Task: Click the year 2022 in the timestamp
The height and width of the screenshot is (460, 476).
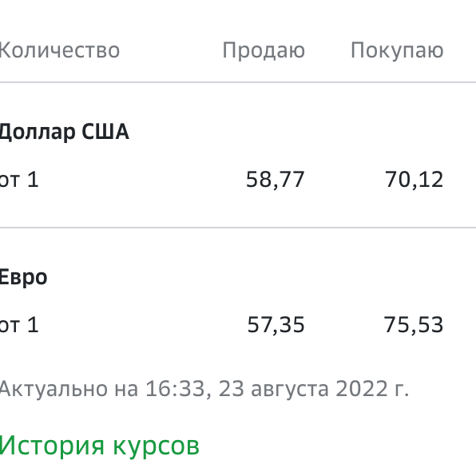Action: point(362,389)
